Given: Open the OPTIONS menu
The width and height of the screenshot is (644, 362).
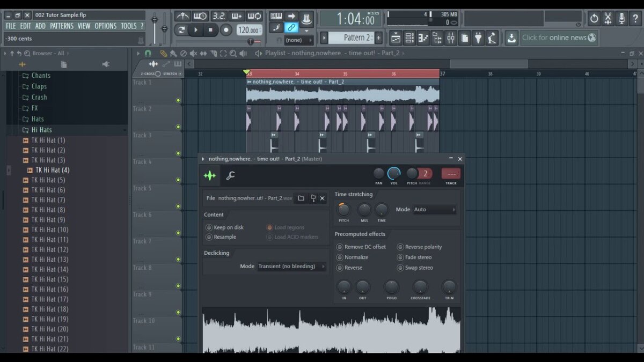Looking at the screenshot, I should point(106,26).
